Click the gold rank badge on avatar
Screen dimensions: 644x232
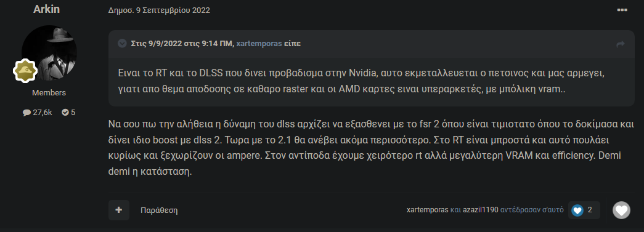25,71
